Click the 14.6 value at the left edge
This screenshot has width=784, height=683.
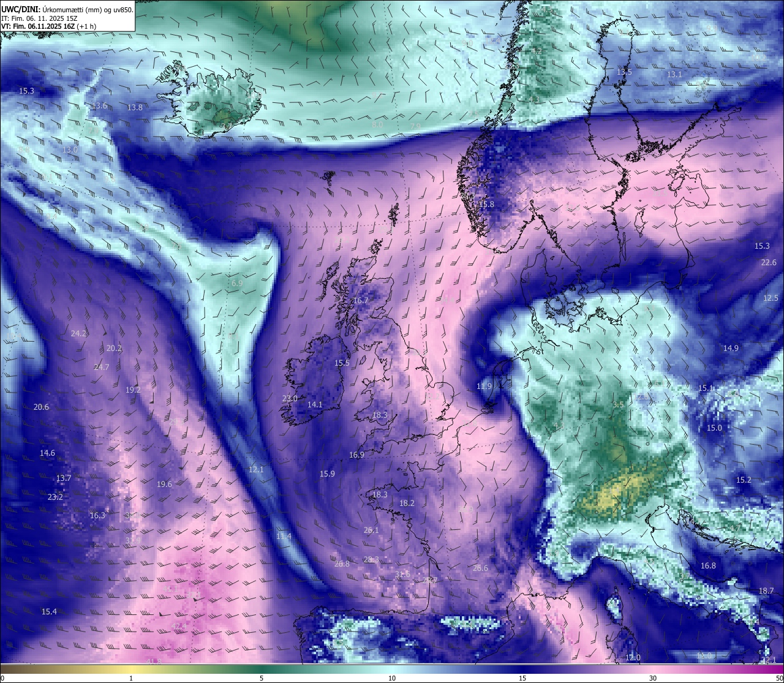[47, 453]
